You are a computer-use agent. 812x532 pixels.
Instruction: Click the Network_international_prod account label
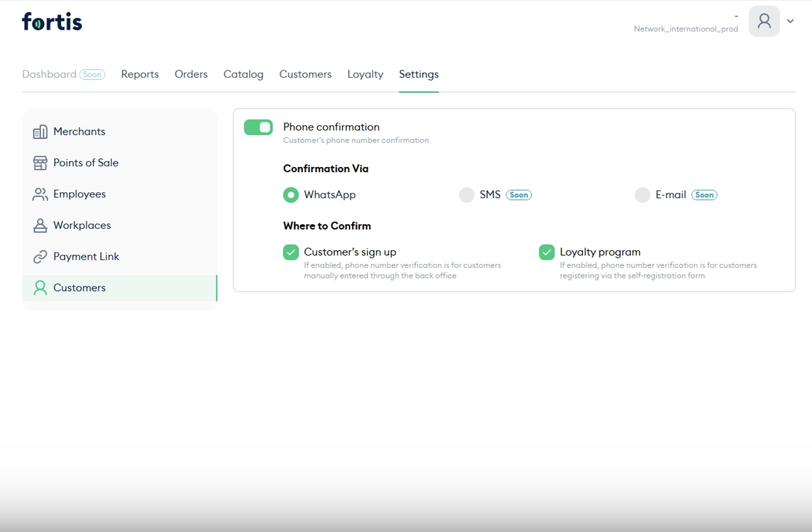tap(686, 29)
